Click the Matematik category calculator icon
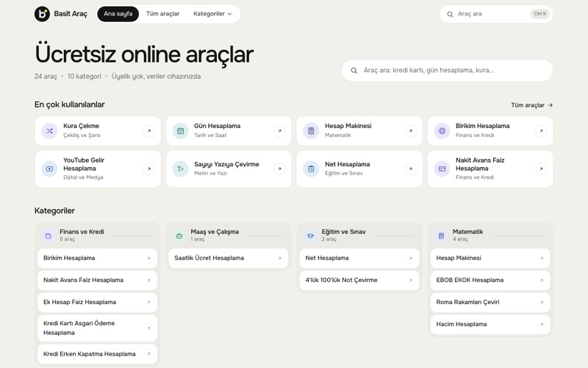Screen dimensions: 588x368 (442, 236)
